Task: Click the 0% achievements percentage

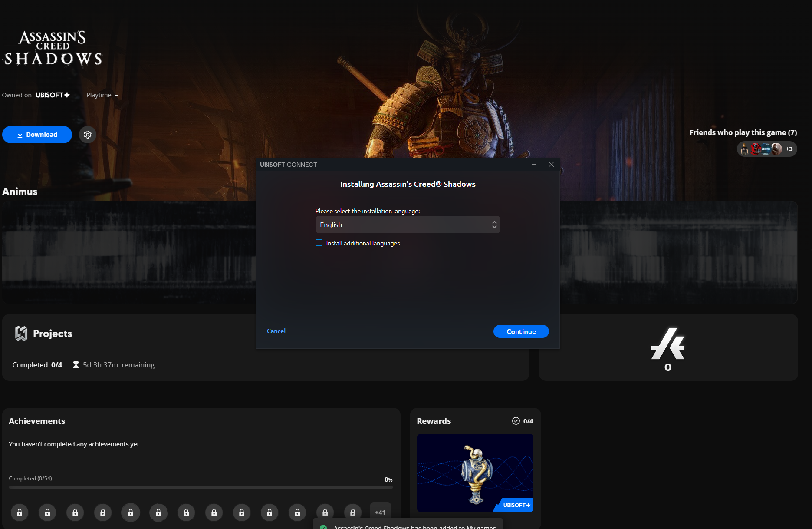Action: tap(388, 479)
